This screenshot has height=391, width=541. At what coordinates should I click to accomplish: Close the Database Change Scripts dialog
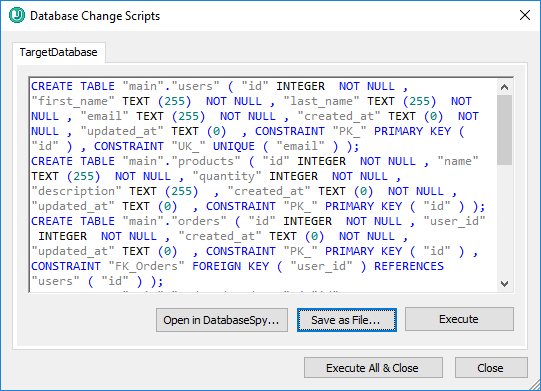(525, 15)
